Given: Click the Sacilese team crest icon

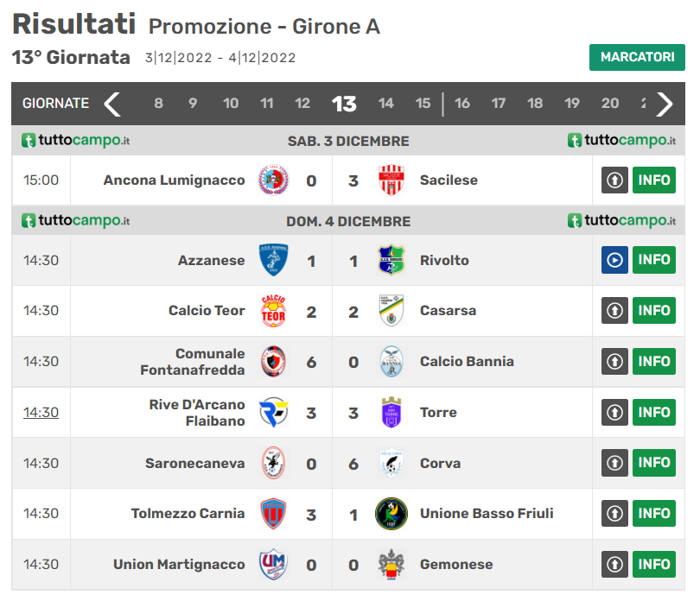Looking at the screenshot, I should (x=391, y=180).
